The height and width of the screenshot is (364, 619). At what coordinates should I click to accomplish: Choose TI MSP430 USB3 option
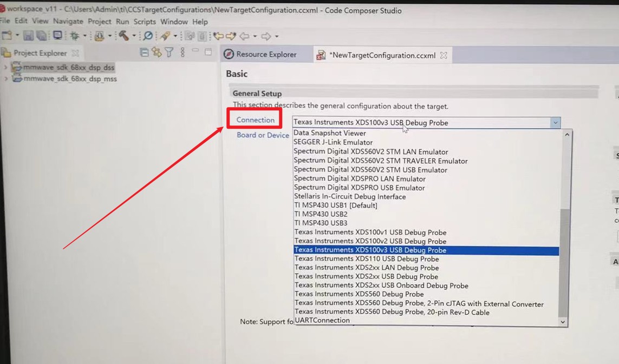321,223
